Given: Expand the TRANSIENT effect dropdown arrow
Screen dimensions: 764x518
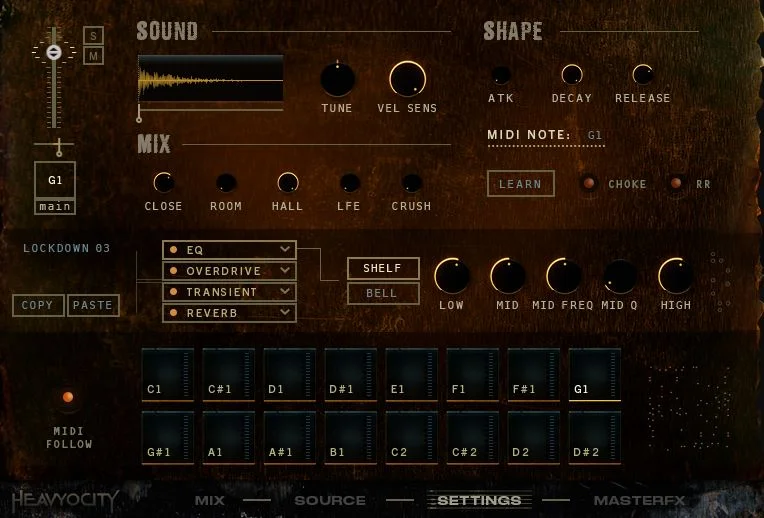Looking at the screenshot, I should [x=285, y=291].
